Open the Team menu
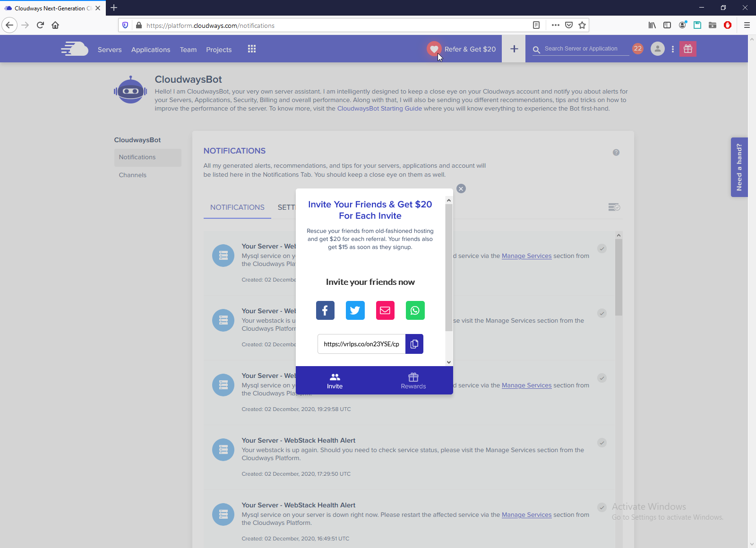This screenshot has height=548, width=756. (188, 50)
